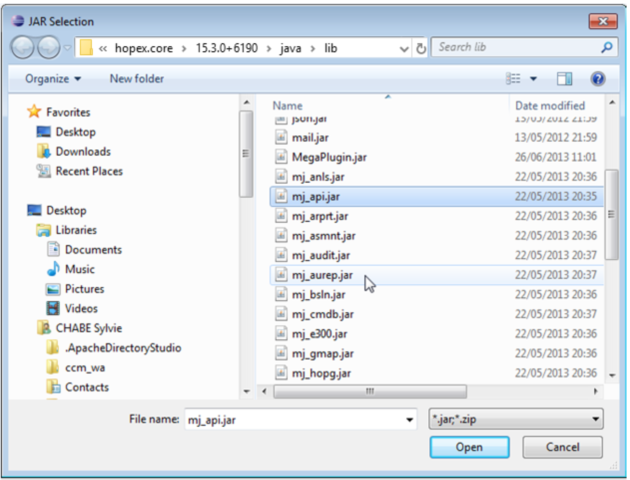This screenshot has height=480, width=630.
Task: Click the Back navigation arrow button
Action: (24, 47)
